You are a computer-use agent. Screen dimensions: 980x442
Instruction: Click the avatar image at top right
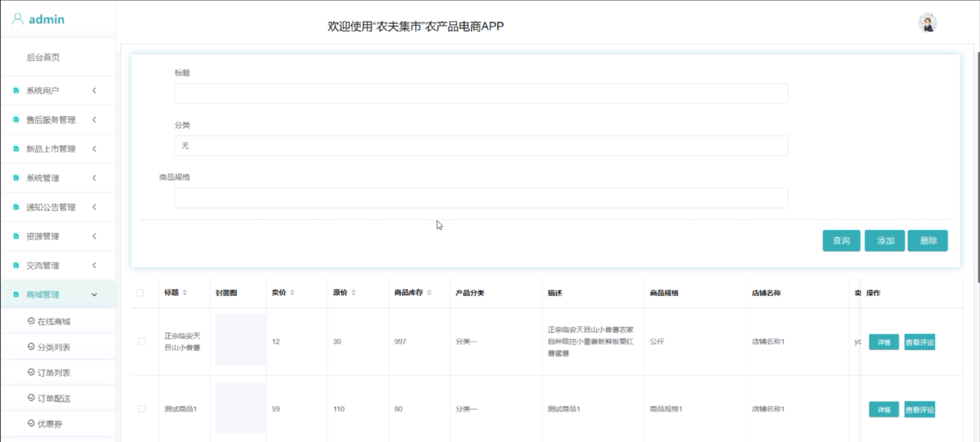point(928,23)
